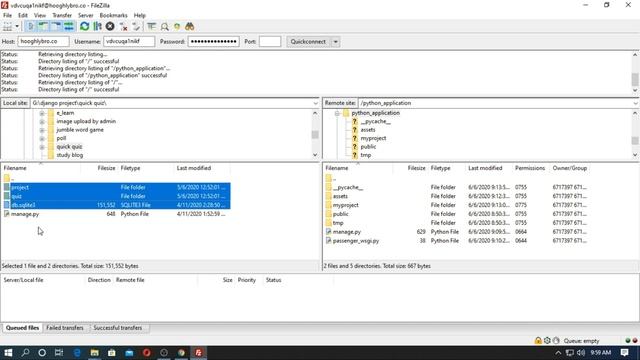Switch to the Successful transfers tab
Viewport: 640px width, 360px height.
[x=118, y=328]
